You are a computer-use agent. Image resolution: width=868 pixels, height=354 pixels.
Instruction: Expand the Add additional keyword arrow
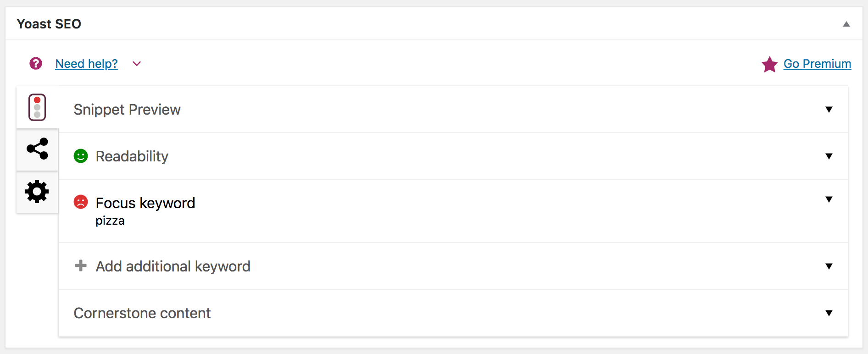(829, 266)
